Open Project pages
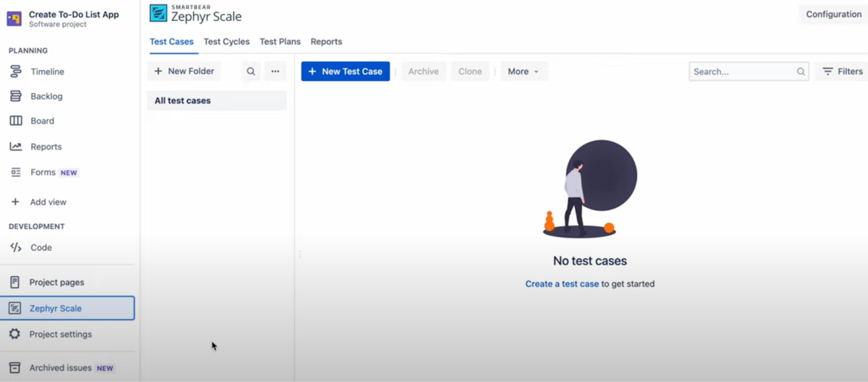868x382 pixels. (x=56, y=282)
